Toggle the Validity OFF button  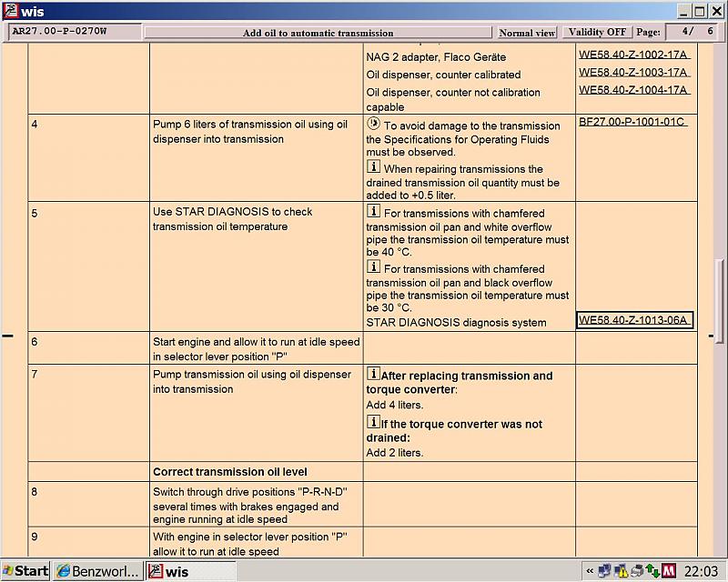click(x=597, y=32)
